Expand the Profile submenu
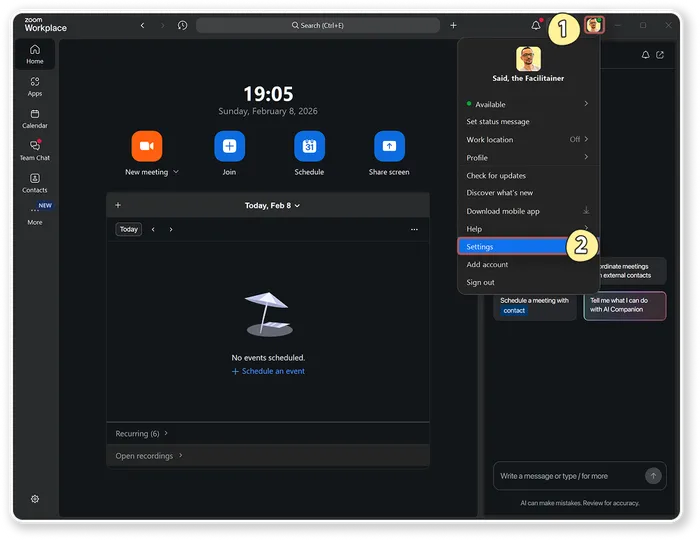Image resolution: width=700 pixels, height=540 pixels. pos(586,157)
